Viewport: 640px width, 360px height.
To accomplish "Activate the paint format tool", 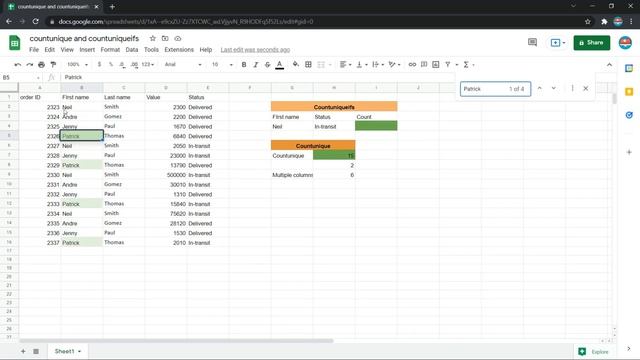I will pyautogui.click(x=53, y=64).
